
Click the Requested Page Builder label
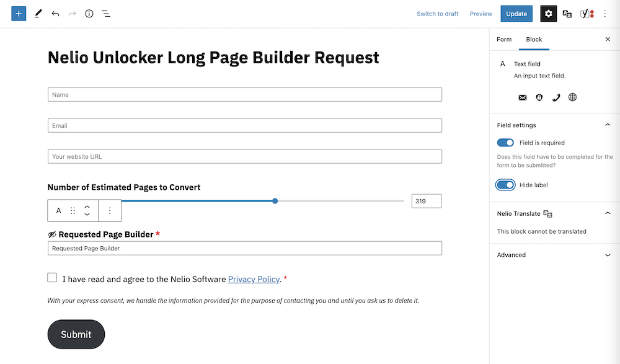click(105, 234)
